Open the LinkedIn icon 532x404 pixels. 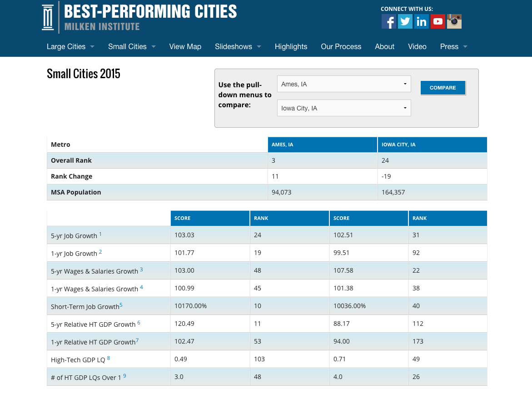[x=422, y=21]
